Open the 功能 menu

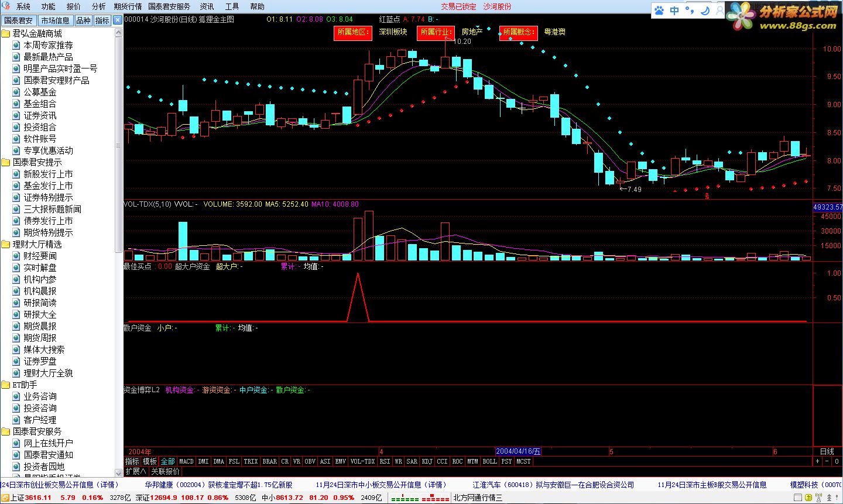[x=49, y=6]
